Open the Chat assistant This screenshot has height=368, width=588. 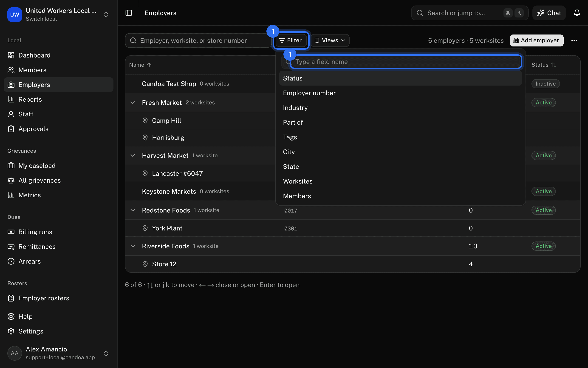click(549, 13)
